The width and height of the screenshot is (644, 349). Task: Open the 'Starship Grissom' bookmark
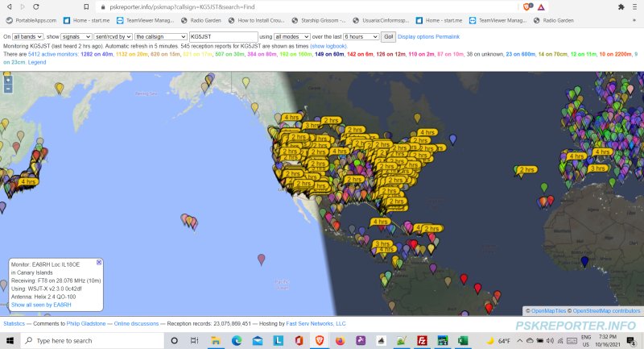coord(319,20)
